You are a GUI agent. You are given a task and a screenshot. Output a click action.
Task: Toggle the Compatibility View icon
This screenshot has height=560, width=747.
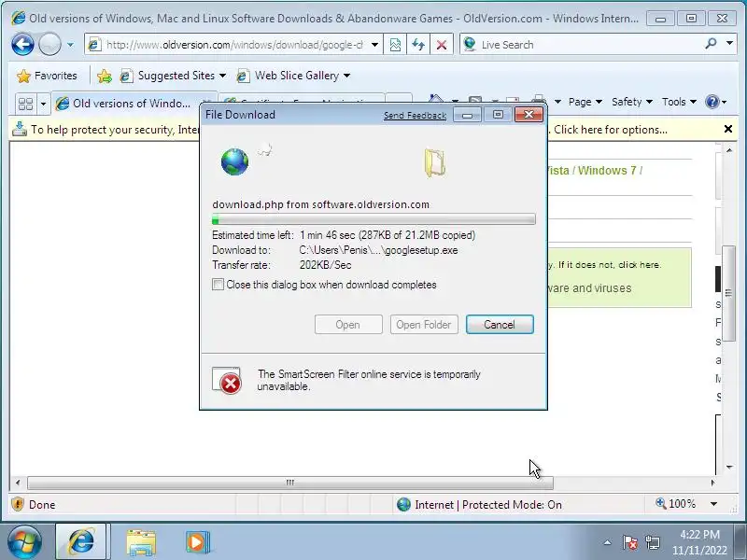pyautogui.click(x=395, y=45)
